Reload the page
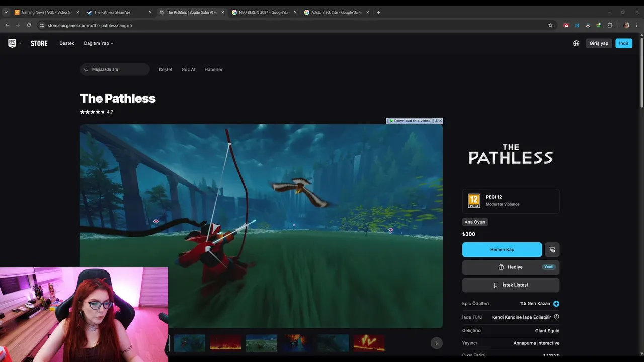 click(x=29, y=25)
